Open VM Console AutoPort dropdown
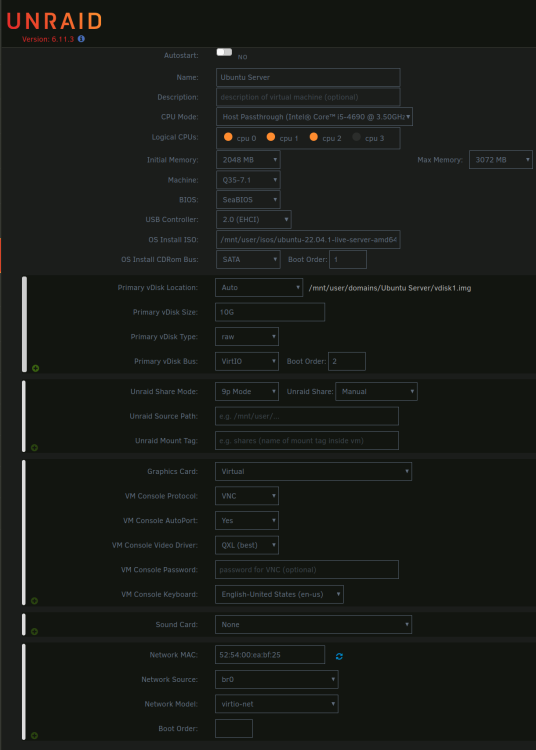The image size is (536, 750). pos(247,520)
